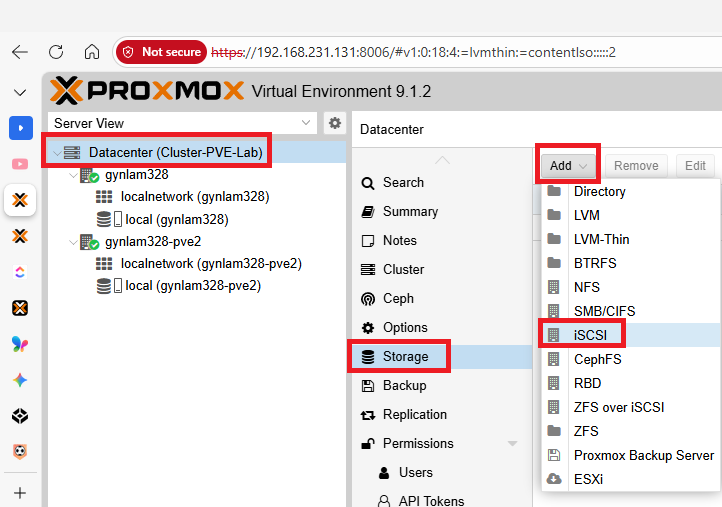Collapse the gynlam328-pve2 node chevron

click(x=73, y=242)
